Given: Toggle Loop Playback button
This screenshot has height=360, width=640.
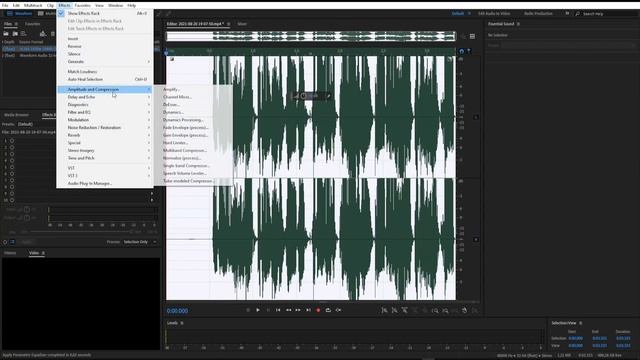Looking at the screenshot, I should point(328,310).
